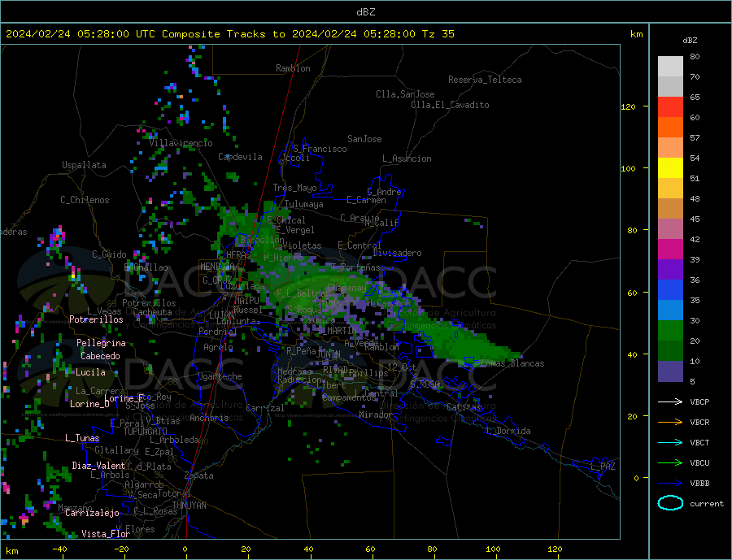Click the lightest gray swatch beside 80
Screen dimensions: 732x560
670,67
